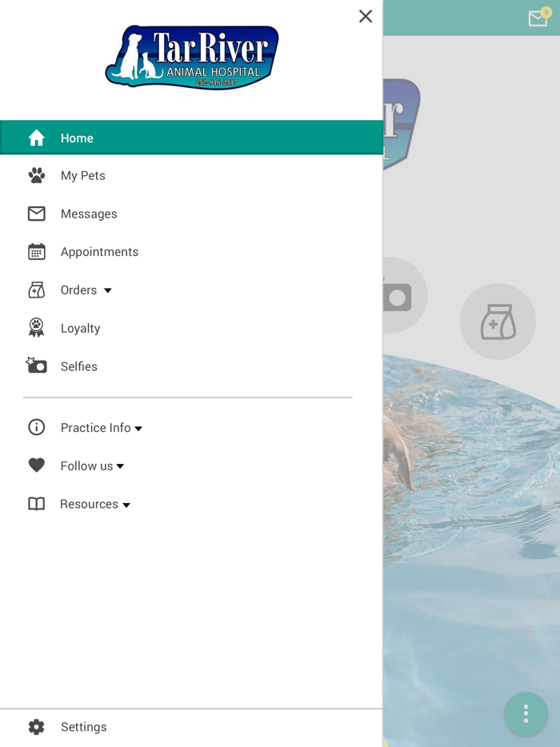Open the mail inbox icon with badge
This screenshot has height=747, width=560.
click(x=539, y=17)
